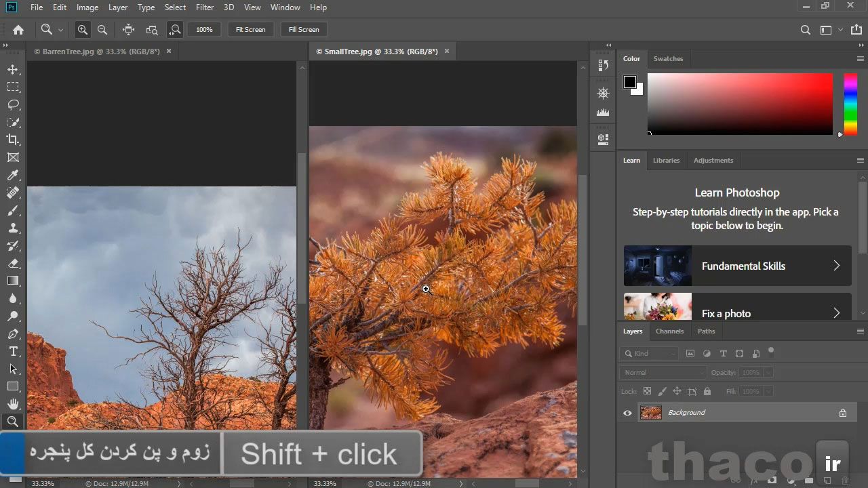
Task: Select the Rectangle shape tool
Action: point(13,386)
